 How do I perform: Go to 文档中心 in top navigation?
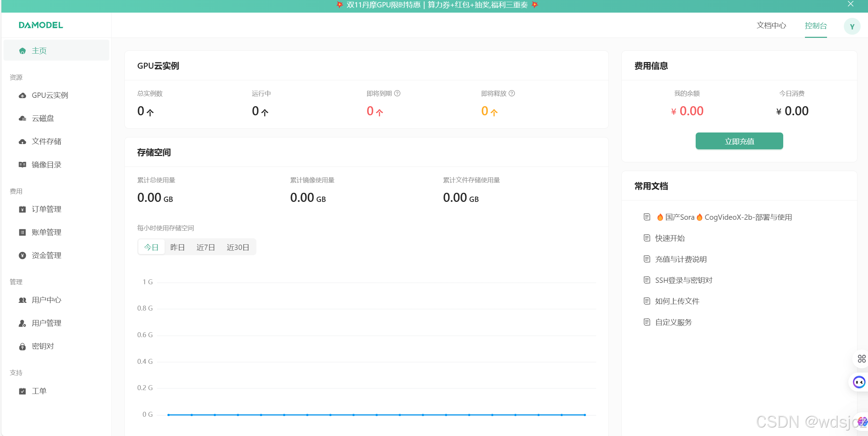click(771, 26)
